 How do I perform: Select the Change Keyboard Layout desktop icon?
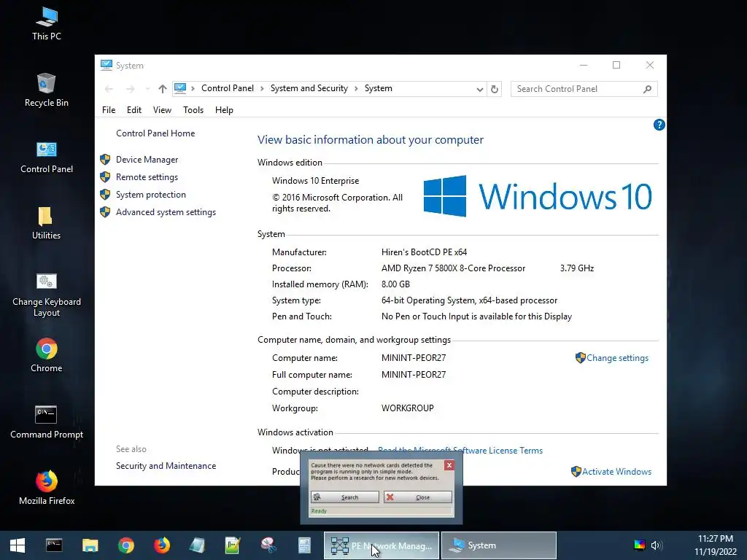pyautogui.click(x=47, y=295)
